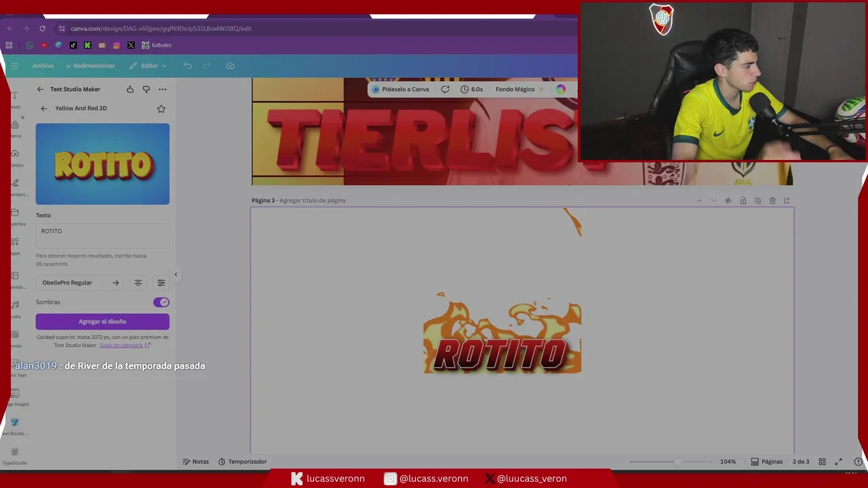This screenshot has height=488, width=868.
Task: Open the TypeStudio app in side rail
Action: [15, 456]
